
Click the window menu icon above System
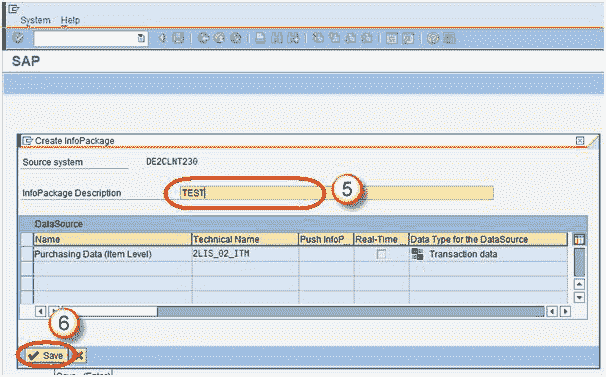[14, 9]
